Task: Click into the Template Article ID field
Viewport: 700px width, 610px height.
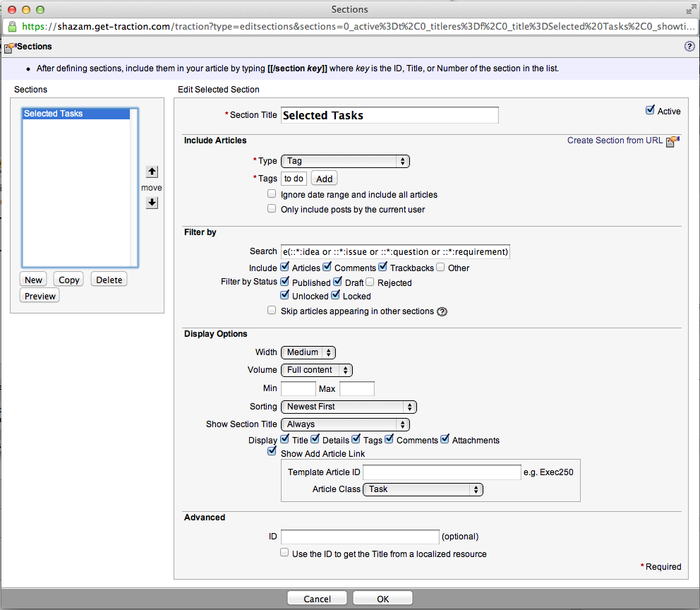Action: point(441,472)
